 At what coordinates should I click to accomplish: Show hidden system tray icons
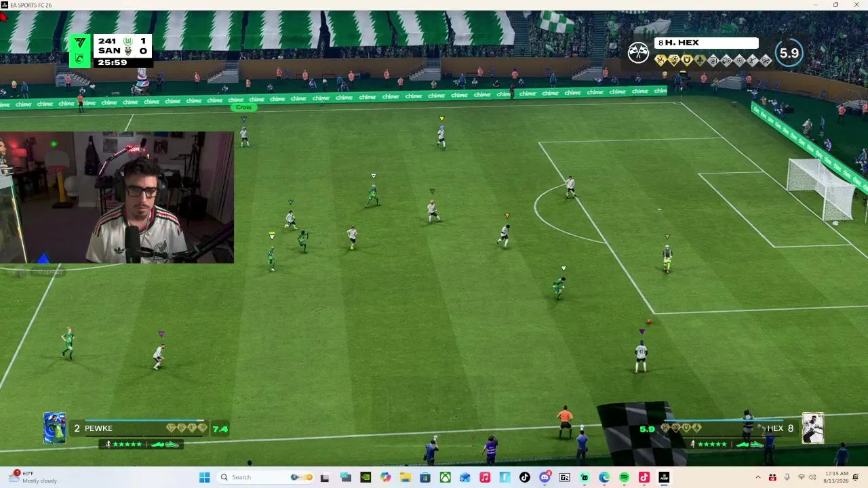758,477
